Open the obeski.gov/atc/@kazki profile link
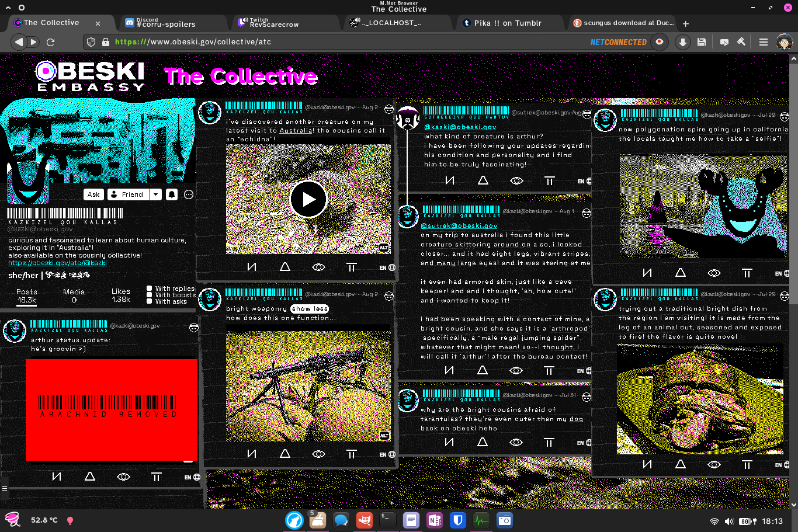798x532 pixels. pos(57,263)
